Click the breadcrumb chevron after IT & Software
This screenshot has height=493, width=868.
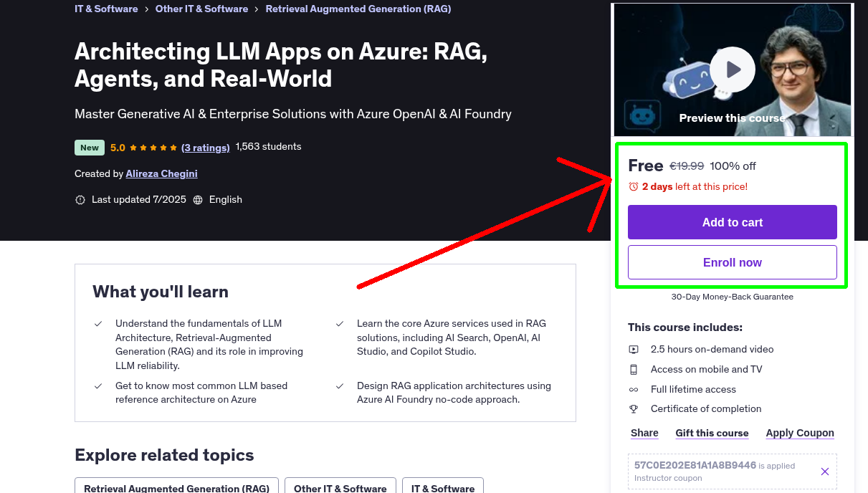(x=147, y=9)
